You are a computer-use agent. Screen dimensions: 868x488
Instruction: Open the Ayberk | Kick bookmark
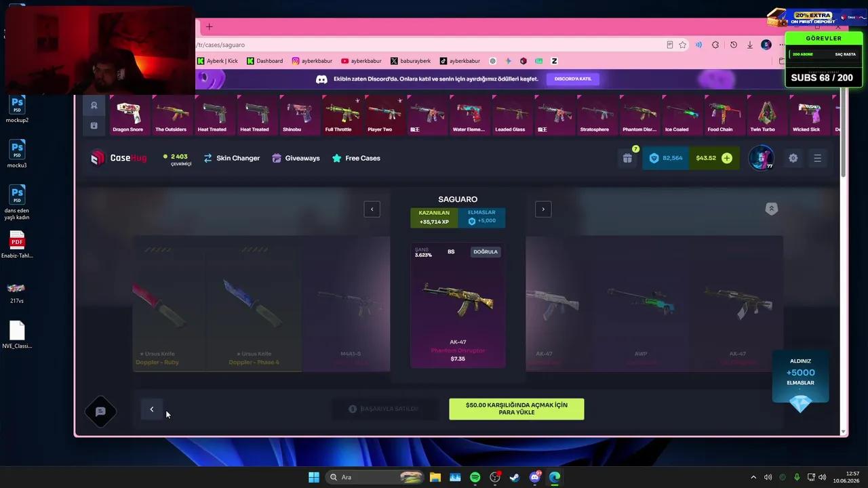[218, 61]
